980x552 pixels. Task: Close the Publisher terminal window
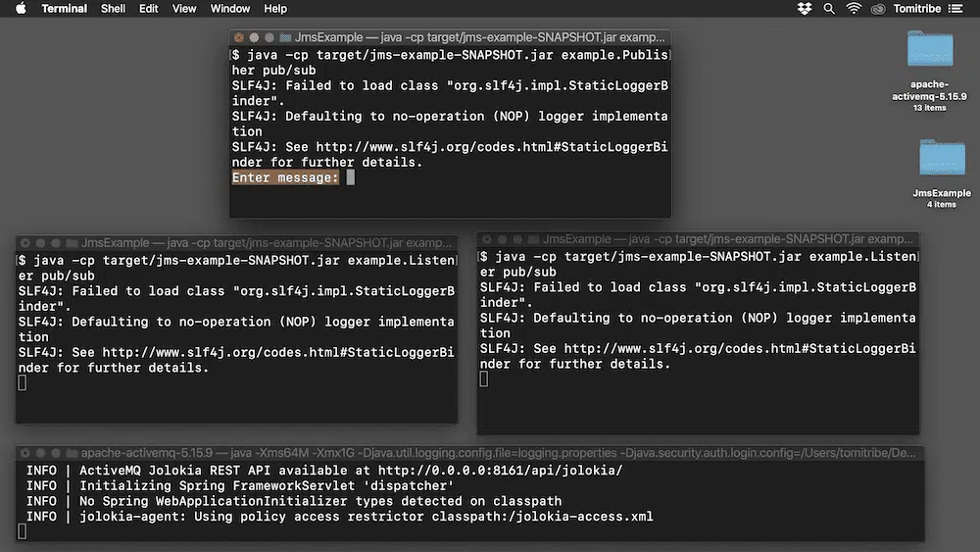coord(239,36)
